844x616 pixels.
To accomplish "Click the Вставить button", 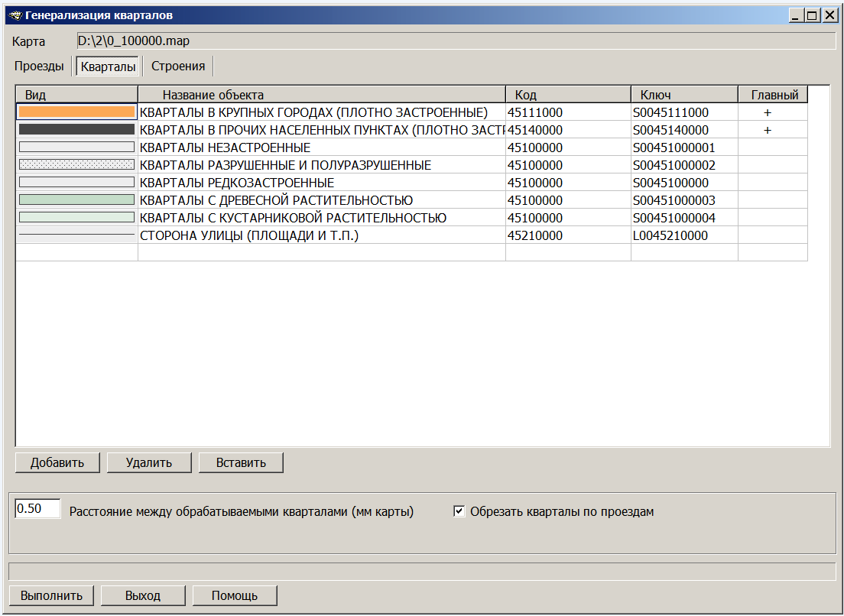I will pos(241,462).
